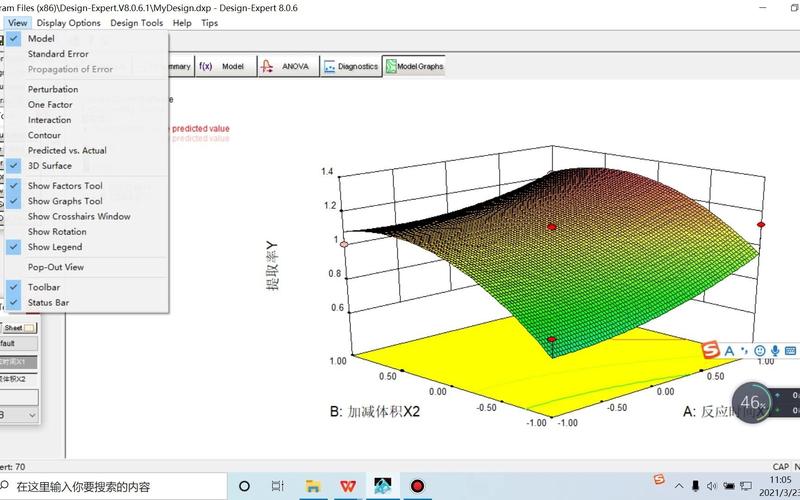
Task: Disable the Status Bar option
Action: pos(48,302)
